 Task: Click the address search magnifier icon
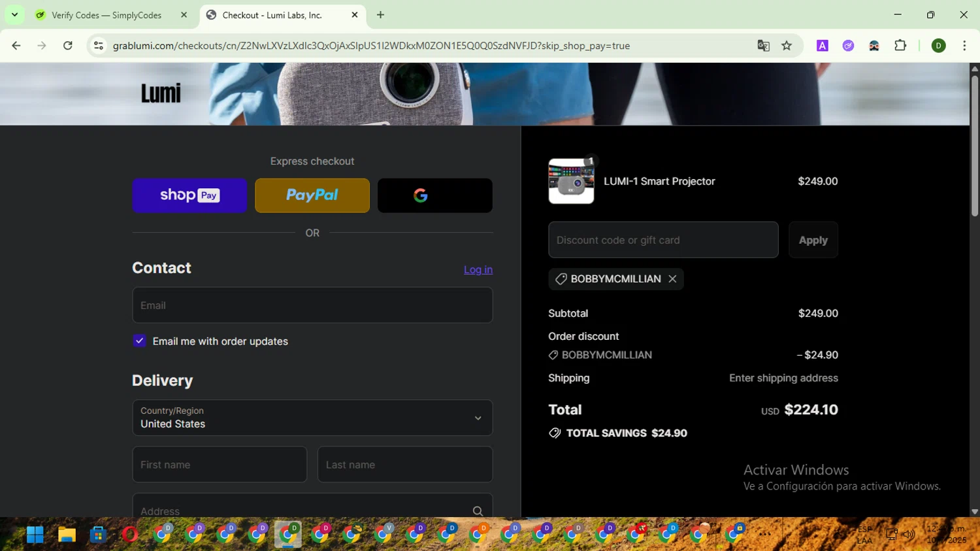tap(478, 510)
